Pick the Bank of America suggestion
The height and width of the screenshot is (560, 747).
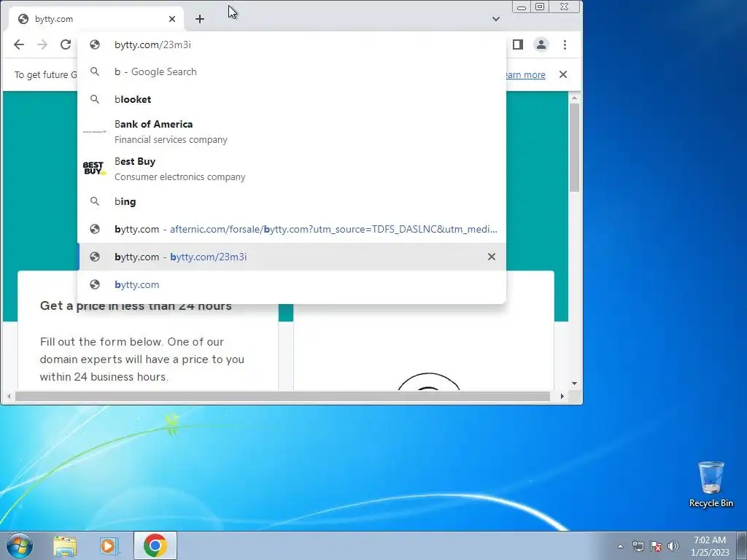[x=292, y=131]
